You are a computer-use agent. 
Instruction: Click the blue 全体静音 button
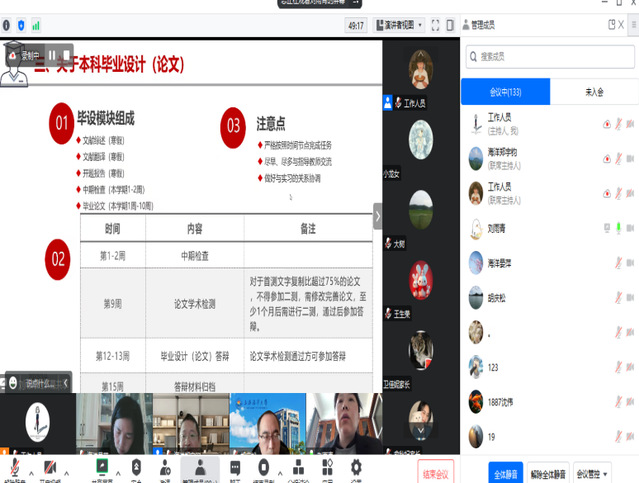coord(504,471)
